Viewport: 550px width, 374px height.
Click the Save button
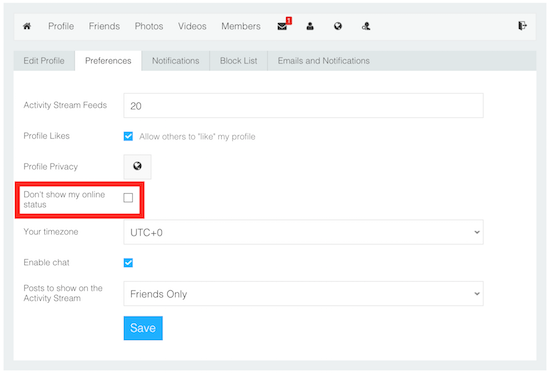(143, 328)
